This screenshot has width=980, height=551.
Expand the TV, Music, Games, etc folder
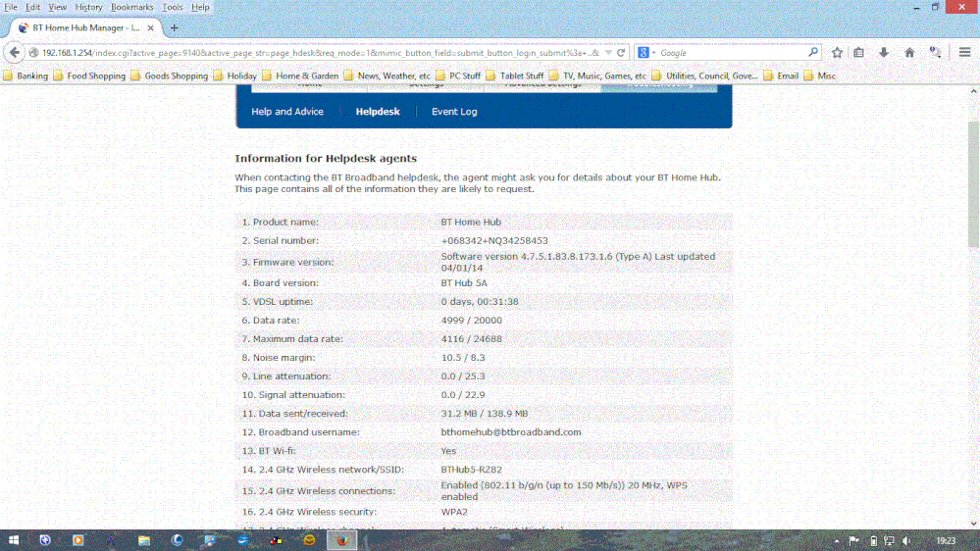pyautogui.click(x=597, y=75)
